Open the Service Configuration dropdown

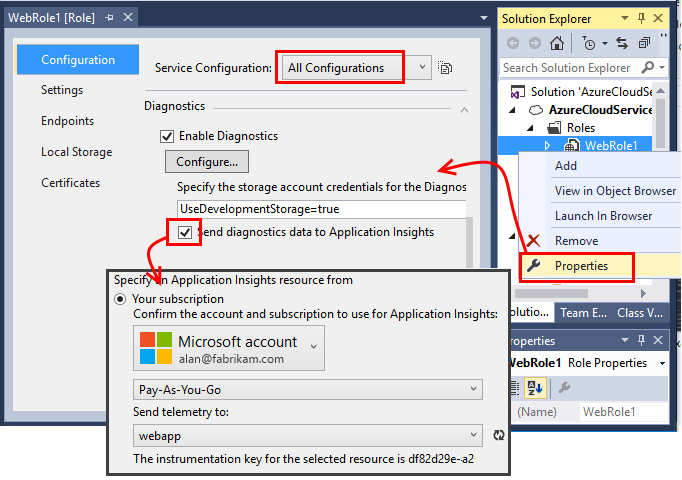[x=423, y=68]
